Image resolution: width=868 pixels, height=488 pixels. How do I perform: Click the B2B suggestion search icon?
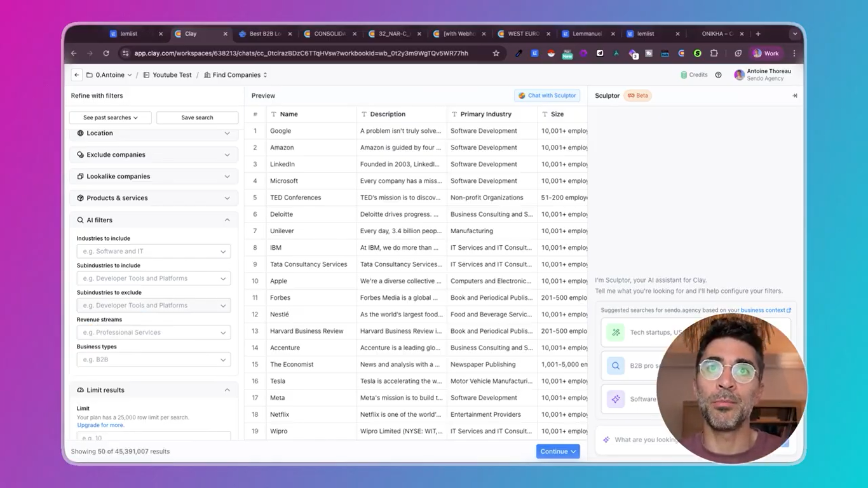click(616, 365)
